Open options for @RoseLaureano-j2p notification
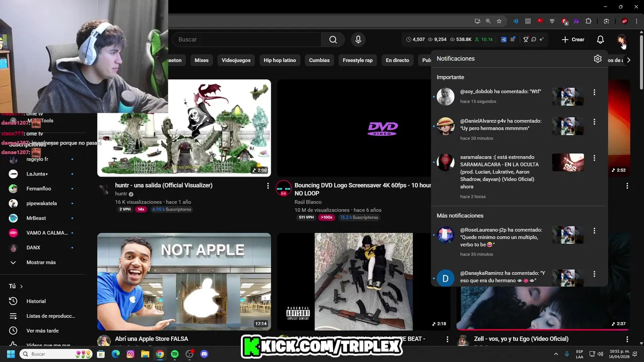644x362 pixels. pyautogui.click(x=594, y=231)
